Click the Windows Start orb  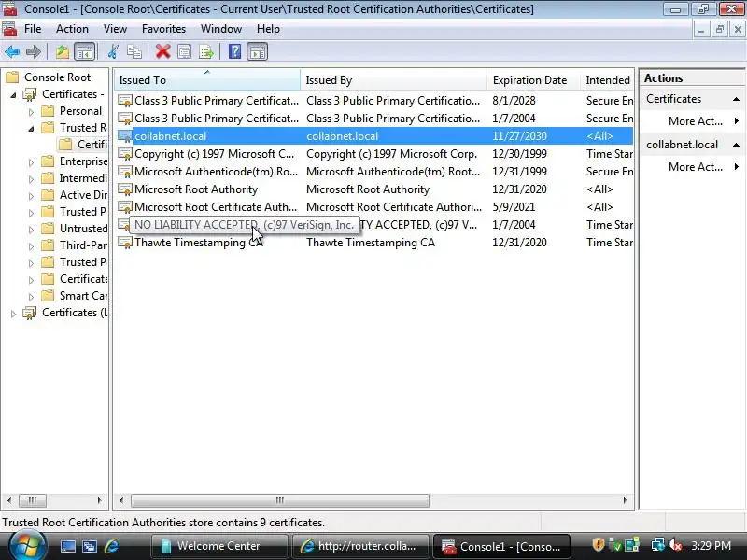coord(27,546)
